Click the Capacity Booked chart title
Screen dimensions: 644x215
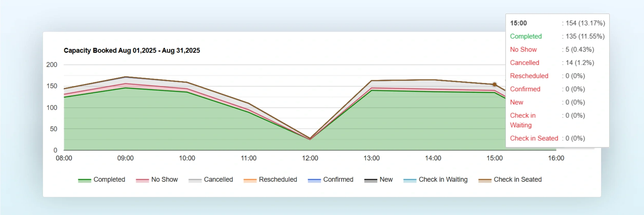tap(132, 50)
